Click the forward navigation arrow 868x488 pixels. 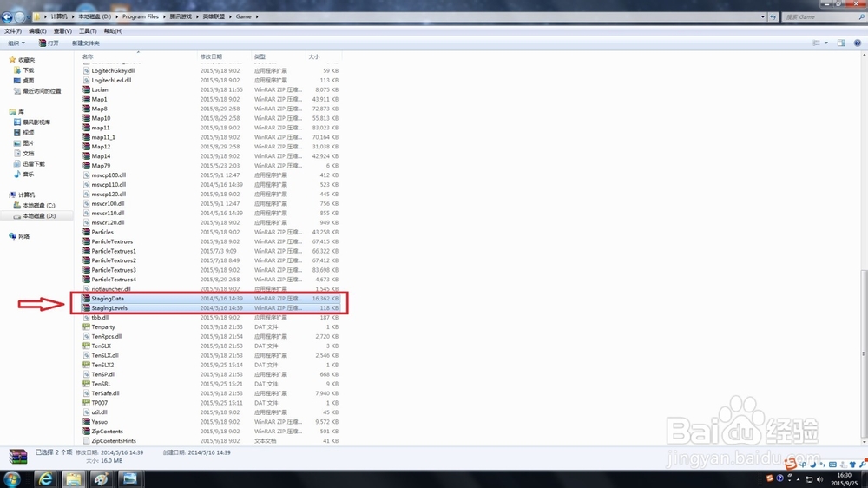(19, 17)
